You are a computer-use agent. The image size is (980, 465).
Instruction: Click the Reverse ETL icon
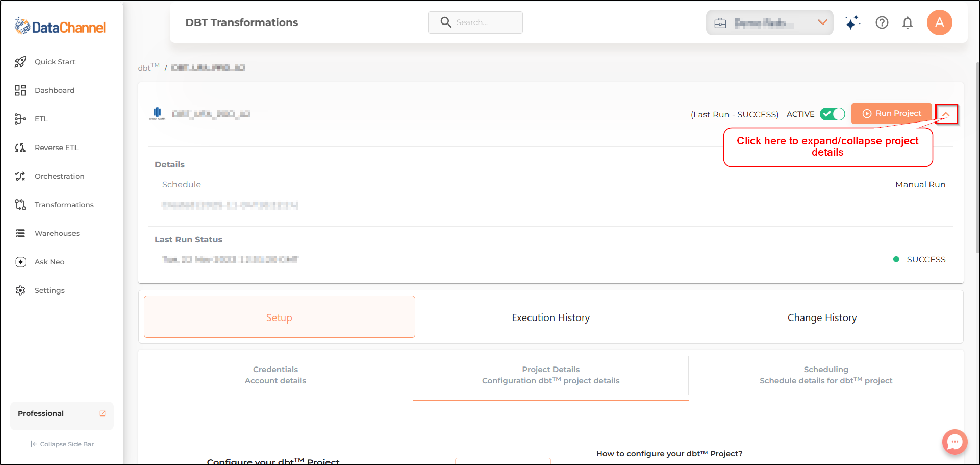(20, 148)
